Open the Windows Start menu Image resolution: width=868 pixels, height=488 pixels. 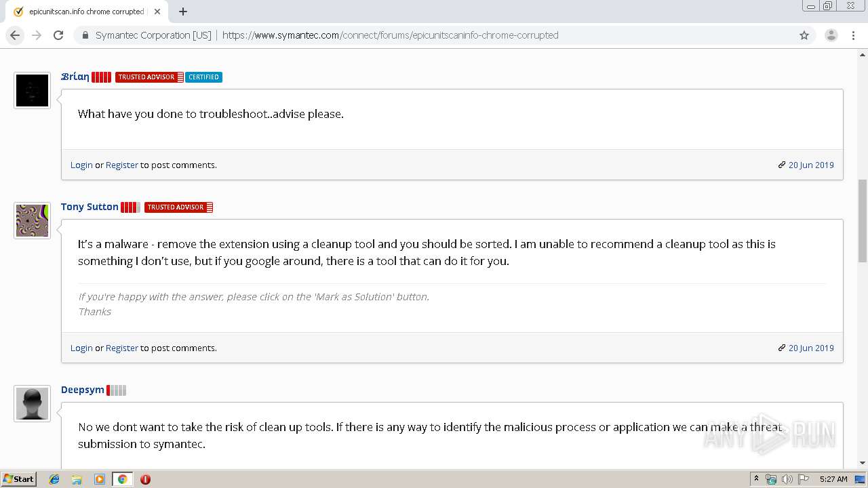(19, 479)
